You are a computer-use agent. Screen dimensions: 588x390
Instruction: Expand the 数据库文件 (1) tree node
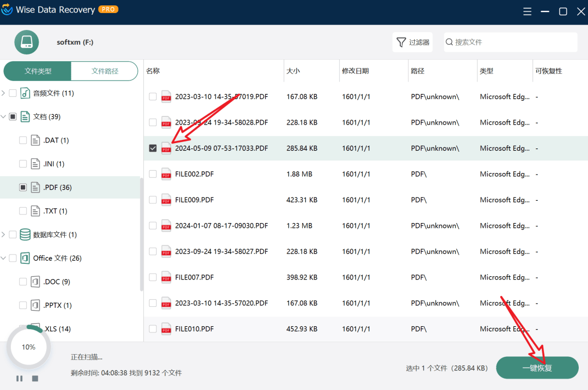pos(4,234)
